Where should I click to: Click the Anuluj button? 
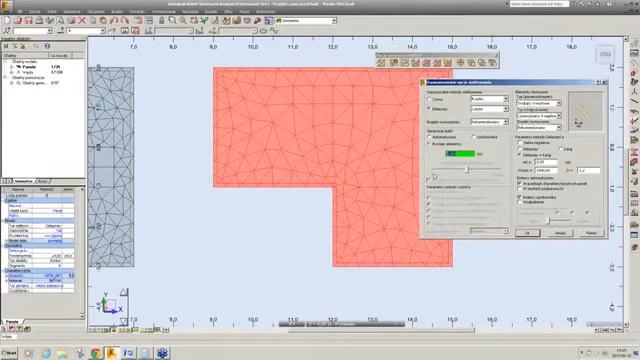pos(560,233)
